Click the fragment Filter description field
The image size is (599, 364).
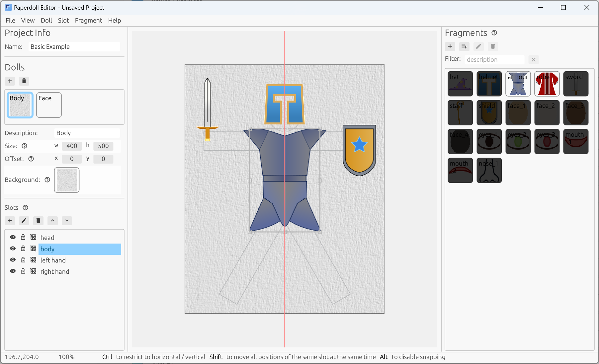(x=494, y=60)
